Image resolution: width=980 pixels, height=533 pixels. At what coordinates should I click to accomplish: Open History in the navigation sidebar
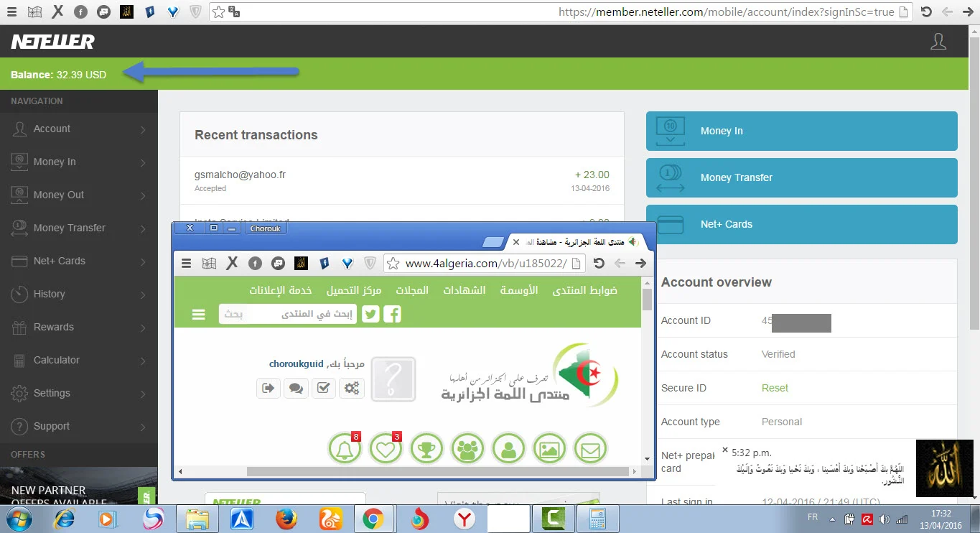coord(79,295)
